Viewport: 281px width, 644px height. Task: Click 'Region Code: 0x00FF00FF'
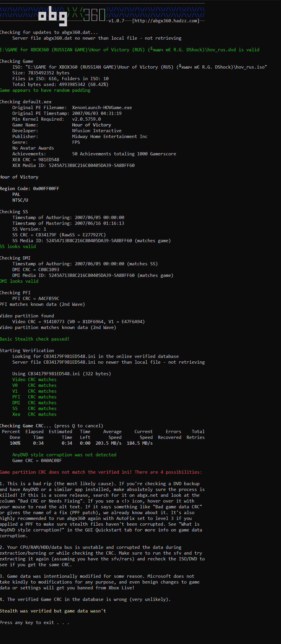click(x=29, y=189)
